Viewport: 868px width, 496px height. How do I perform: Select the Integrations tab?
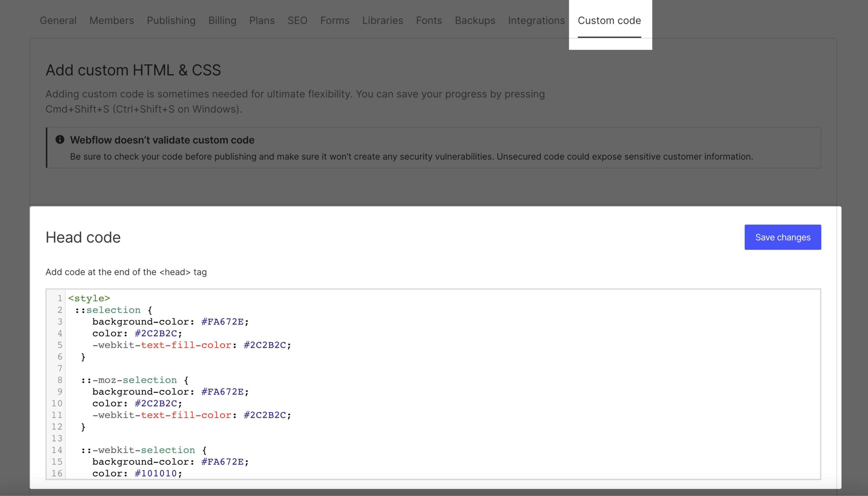tap(536, 21)
